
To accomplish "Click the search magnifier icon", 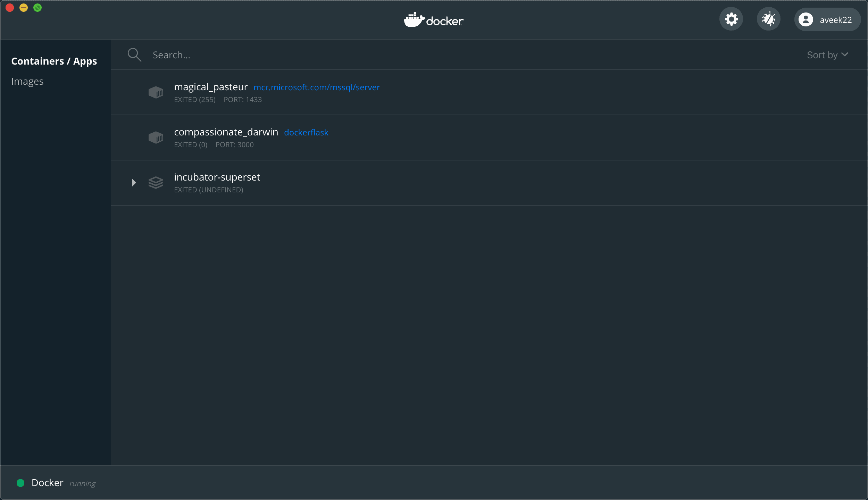I will [134, 55].
